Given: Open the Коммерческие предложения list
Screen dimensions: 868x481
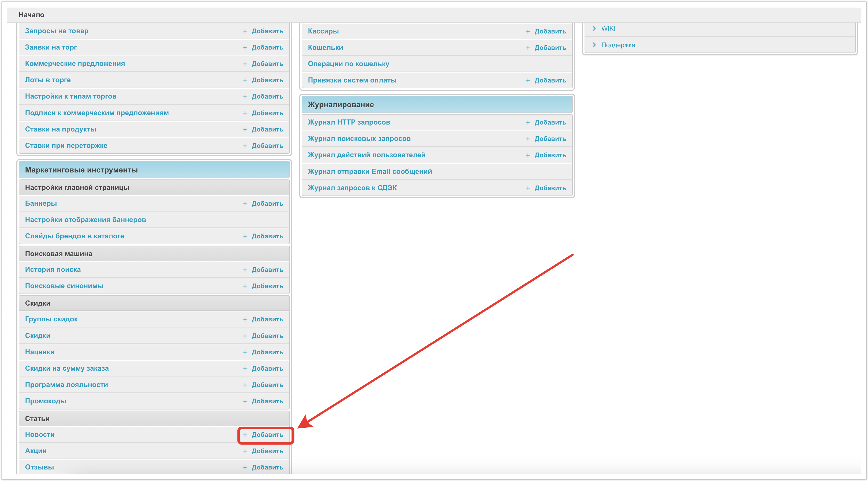Looking at the screenshot, I should coord(75,64).
